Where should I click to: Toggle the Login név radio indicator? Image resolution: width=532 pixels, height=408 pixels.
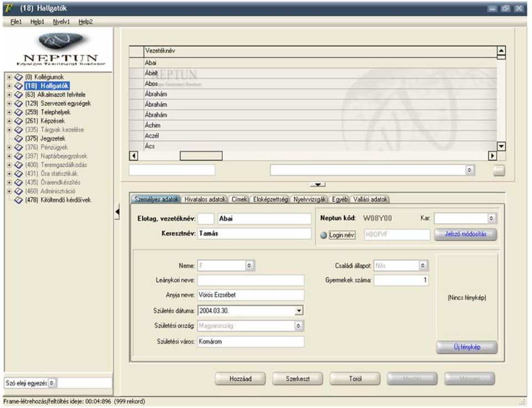click(324, 235)
